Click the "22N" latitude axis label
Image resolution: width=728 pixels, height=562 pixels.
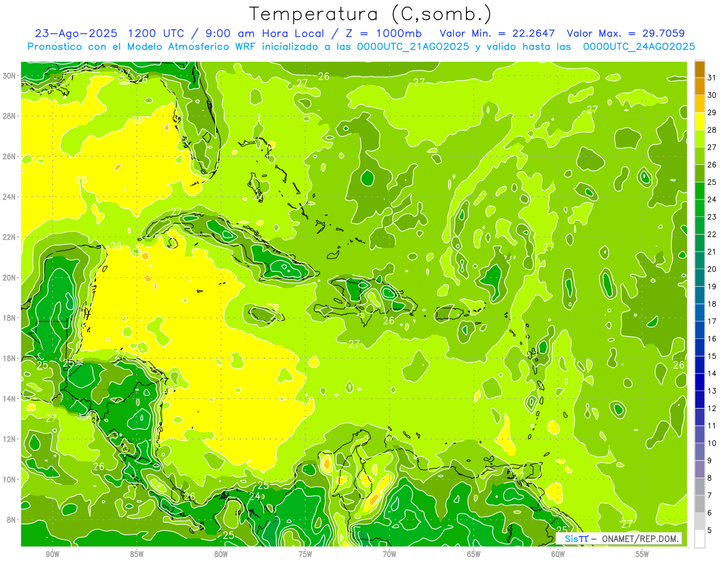(x=9, y=237)
